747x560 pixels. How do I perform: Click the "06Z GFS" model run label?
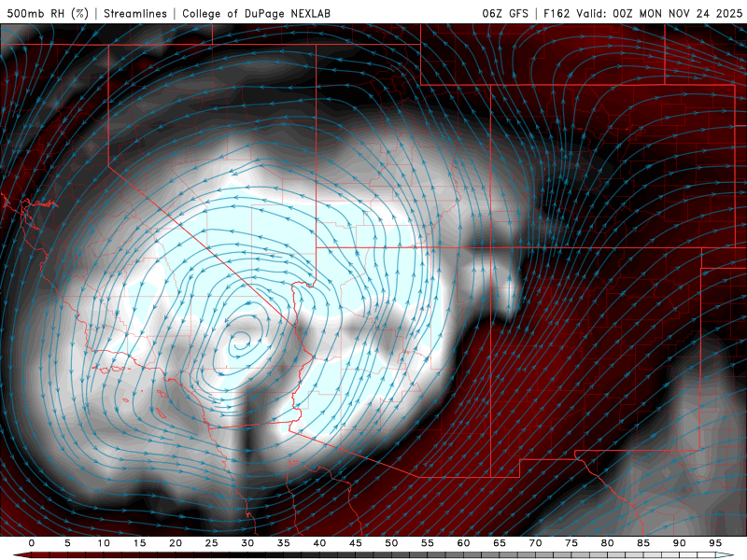pos(505,13)
